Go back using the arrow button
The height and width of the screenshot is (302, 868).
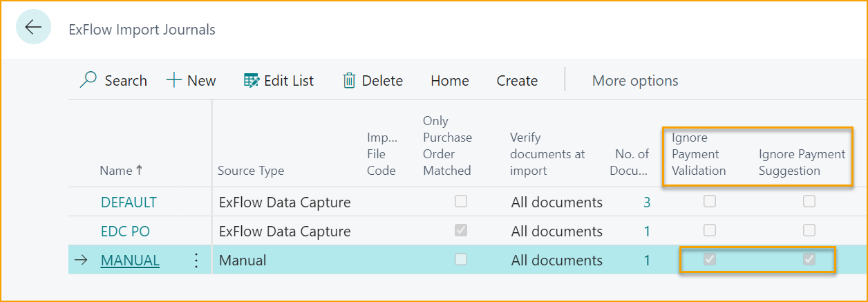[x=33, y=28]
